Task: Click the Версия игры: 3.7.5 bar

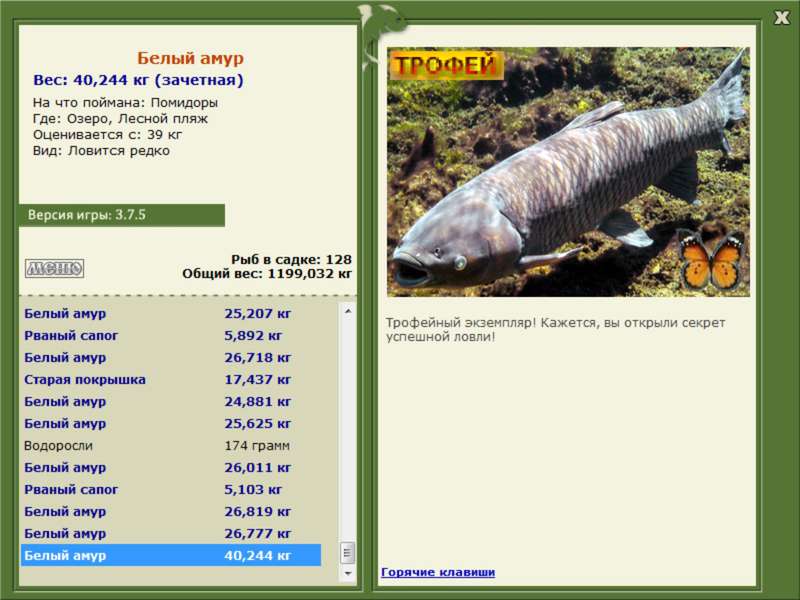Action: (x=121, y=215)
